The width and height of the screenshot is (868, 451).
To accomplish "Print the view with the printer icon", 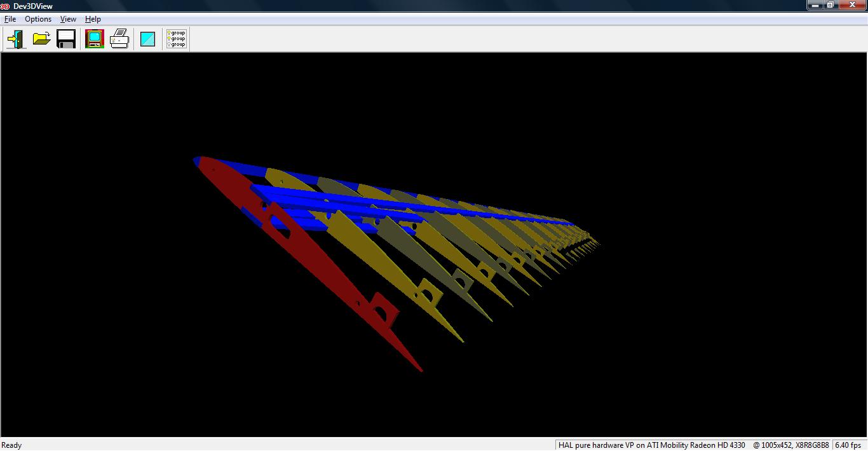I will tap(119, 39).
